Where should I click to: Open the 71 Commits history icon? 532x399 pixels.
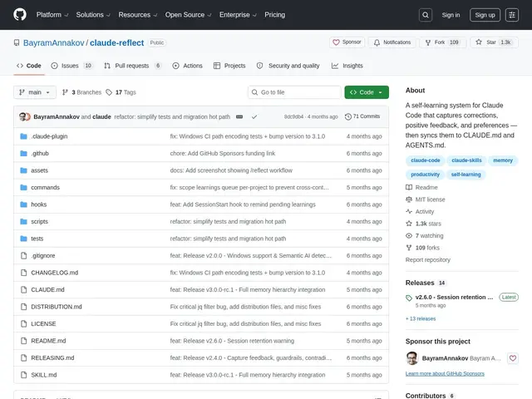click(x=347, y=116)
